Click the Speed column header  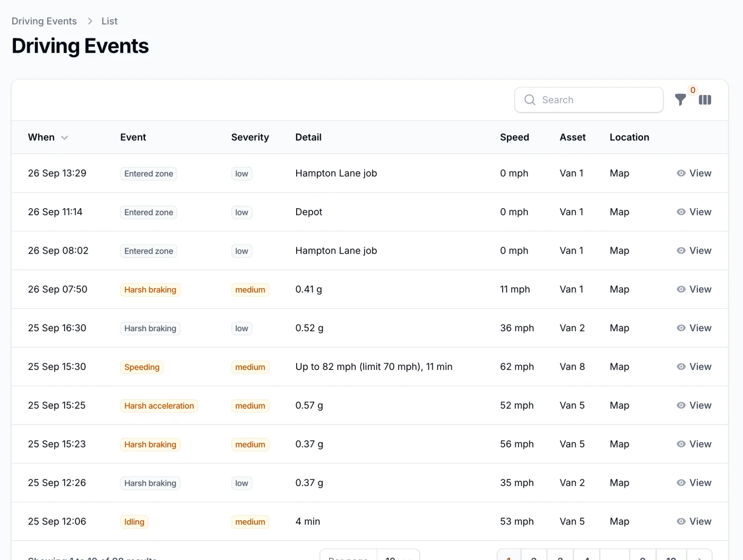tap(514, 137)
